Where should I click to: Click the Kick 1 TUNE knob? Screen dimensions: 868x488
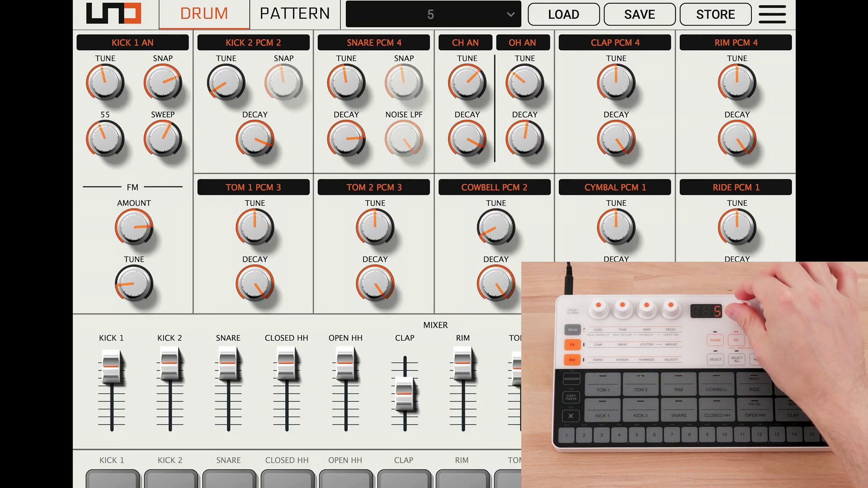105,82
